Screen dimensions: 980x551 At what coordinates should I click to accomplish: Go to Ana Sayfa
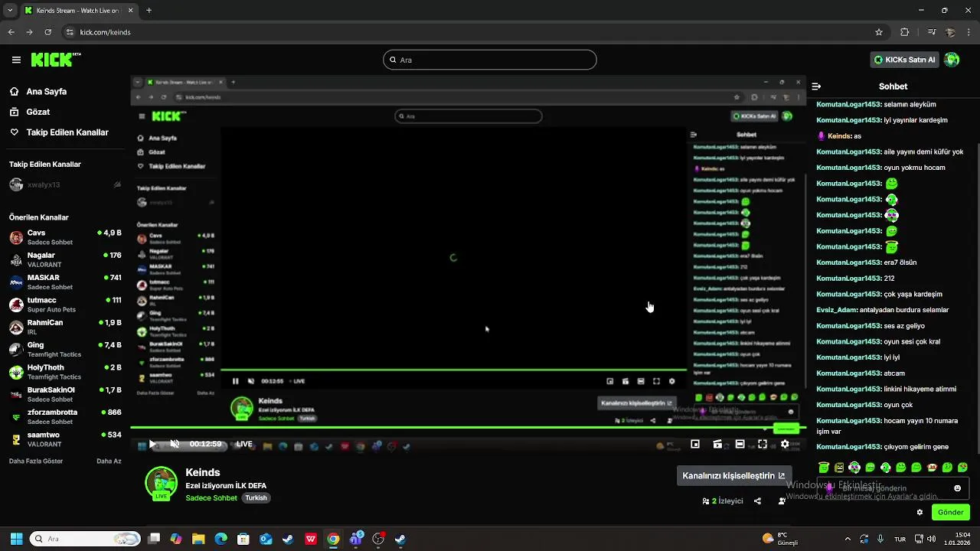click(x=46, y=91)
